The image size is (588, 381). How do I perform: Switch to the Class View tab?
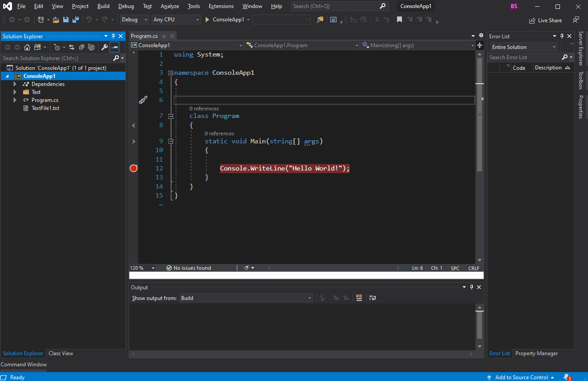point(61,353)
